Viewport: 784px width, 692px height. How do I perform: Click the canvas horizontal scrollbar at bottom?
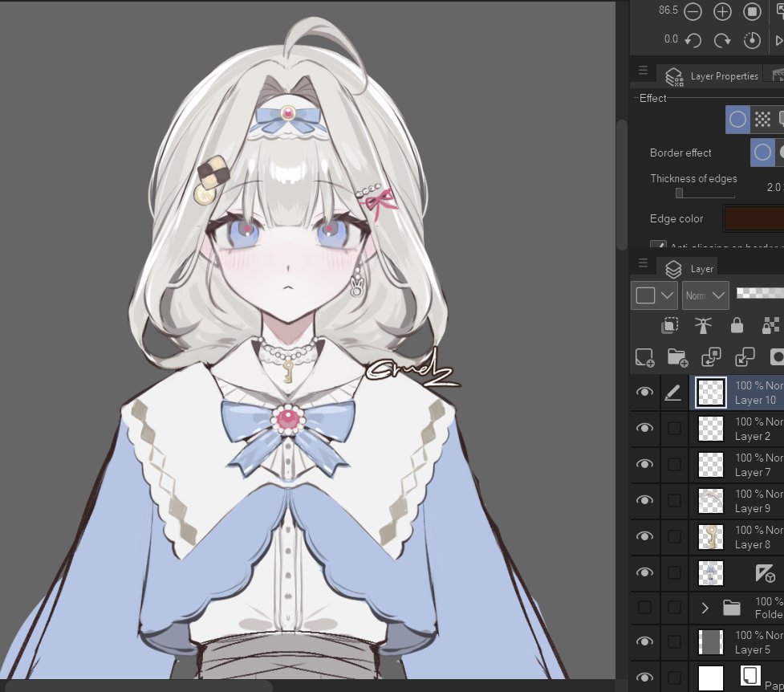click(x=137, y=686)
